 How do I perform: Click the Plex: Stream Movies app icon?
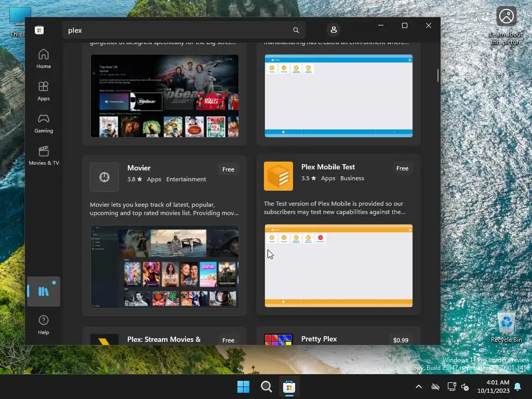[x=104, y=340]
